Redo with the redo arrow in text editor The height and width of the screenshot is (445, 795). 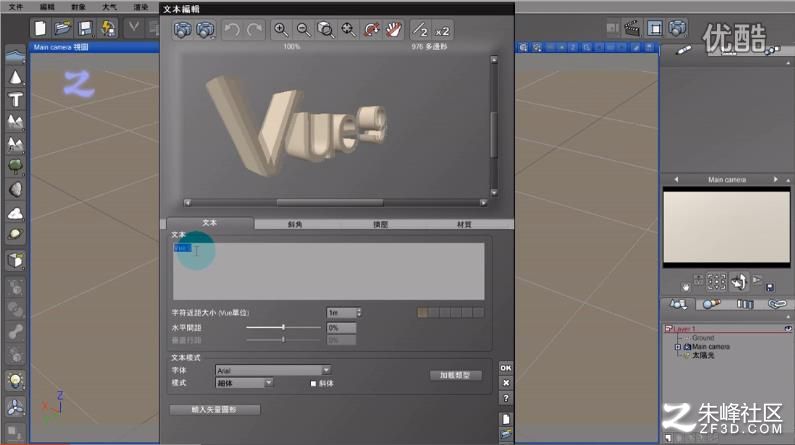point(255,30)
